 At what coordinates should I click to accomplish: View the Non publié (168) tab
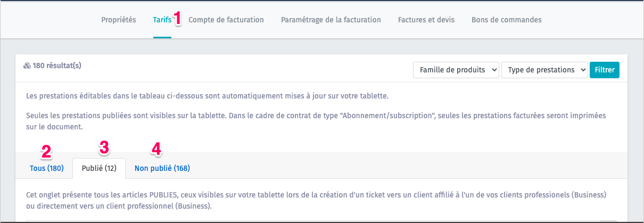(x=162, y=168)
